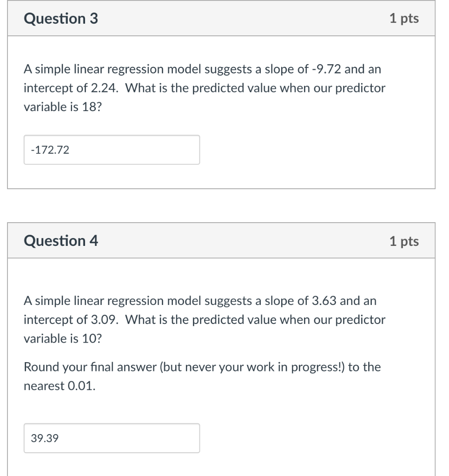Viewport: 449px width, 476px height.
Task: Click the 1 pts label for Question 4
Action: (x=404, y=240)
